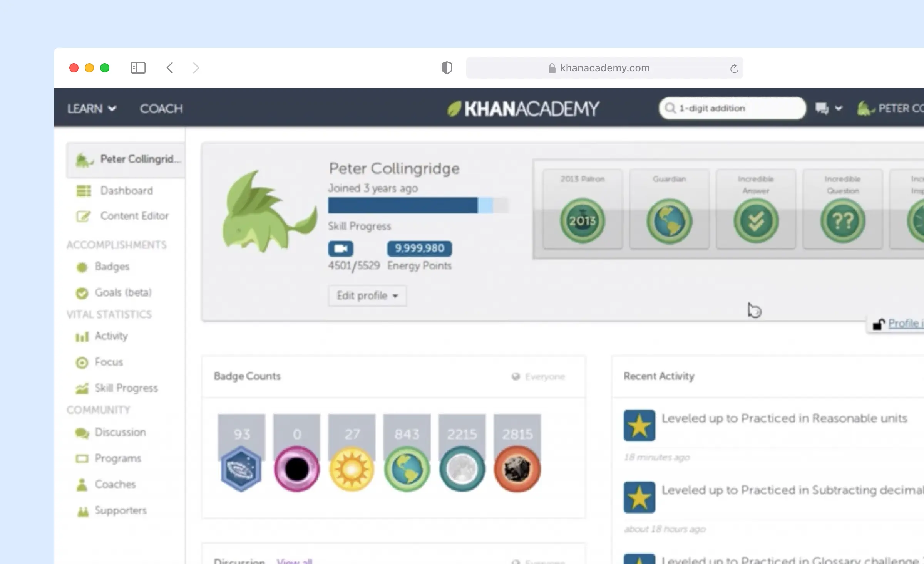
Task: Open the COACH menu item
Action: [x=161, y=109]
